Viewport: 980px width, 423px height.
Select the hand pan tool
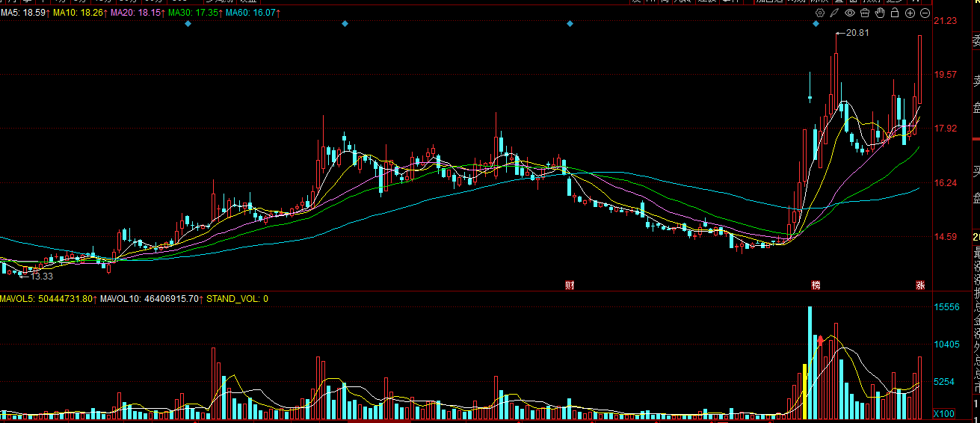880,13
